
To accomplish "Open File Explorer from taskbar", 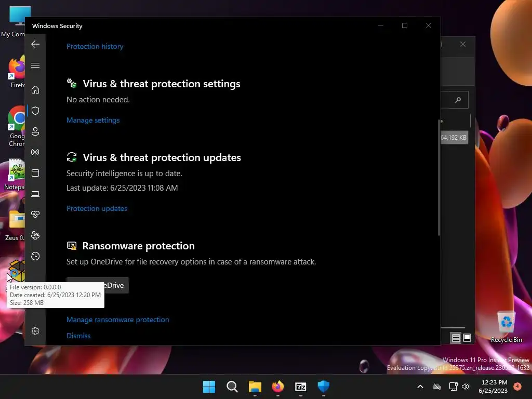I will (x=255, y=387).
